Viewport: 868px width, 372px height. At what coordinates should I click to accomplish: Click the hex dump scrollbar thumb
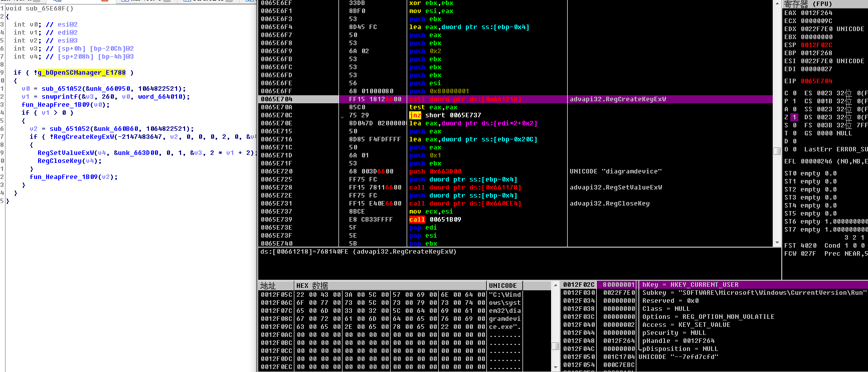coord(555,346)
